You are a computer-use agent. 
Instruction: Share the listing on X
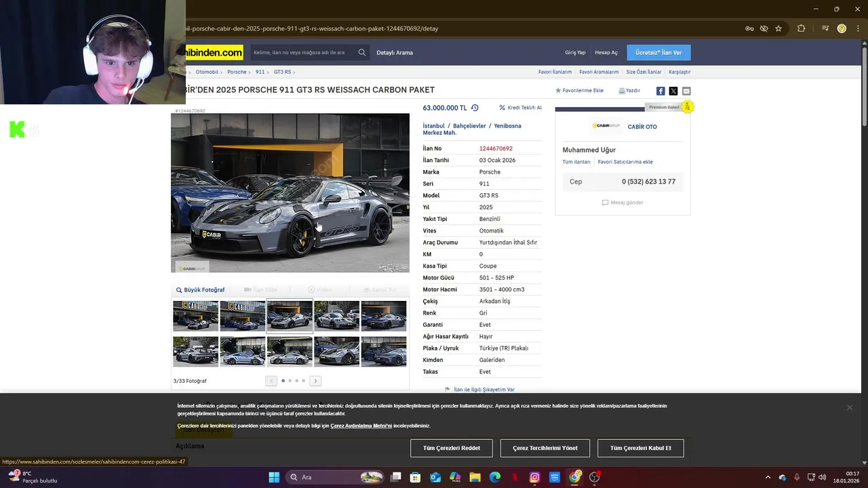673,91
